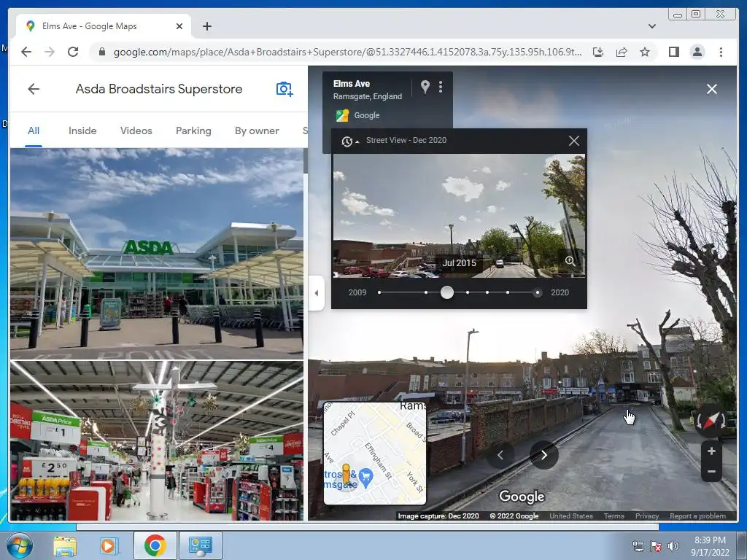
Task: Install app icon in address bar
Action: coord(598,52)
